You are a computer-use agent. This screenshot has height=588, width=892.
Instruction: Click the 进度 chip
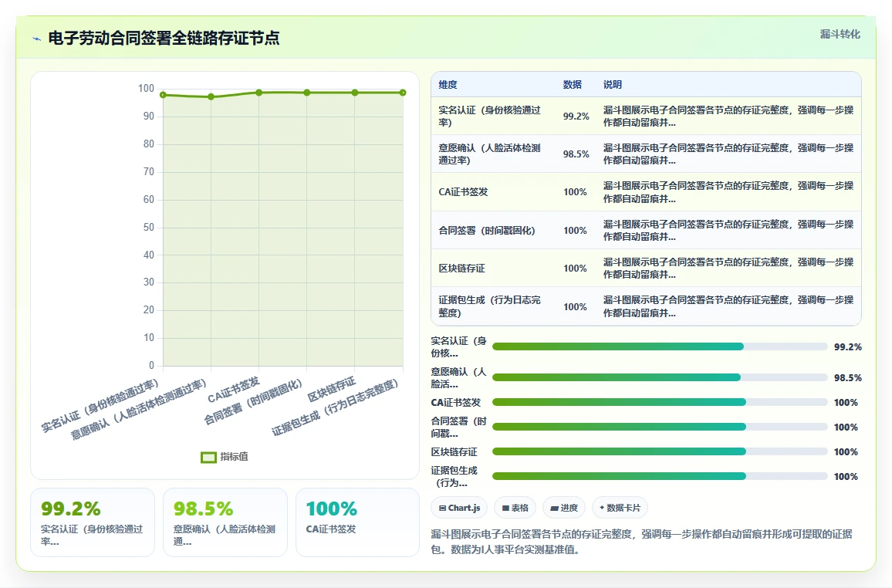[x=564, y=508]
